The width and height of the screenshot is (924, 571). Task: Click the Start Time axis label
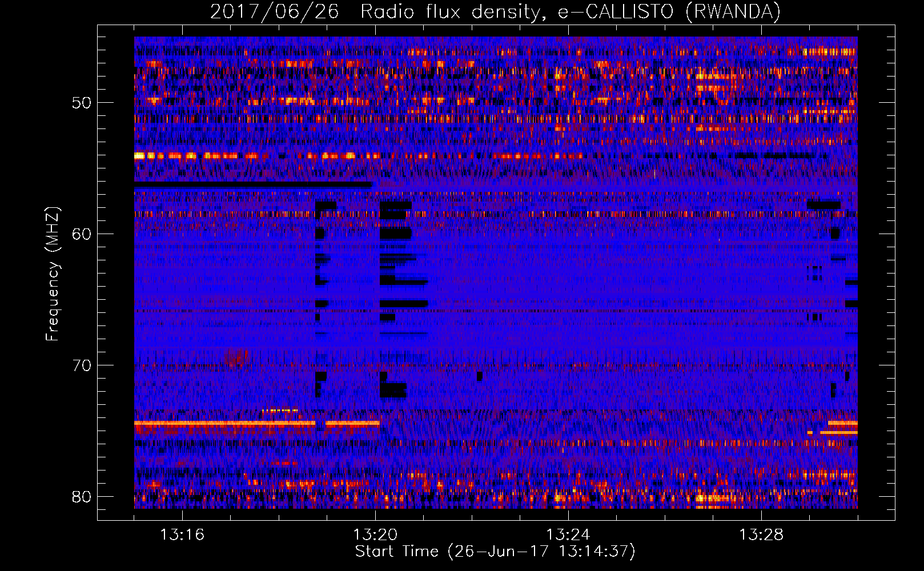(495, 552)
